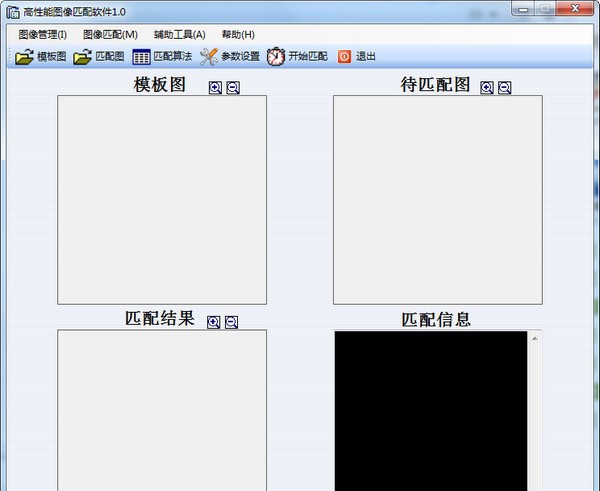Open the 辅助工具(A) menu
The image size is (600, 491).
pos(179,35)
